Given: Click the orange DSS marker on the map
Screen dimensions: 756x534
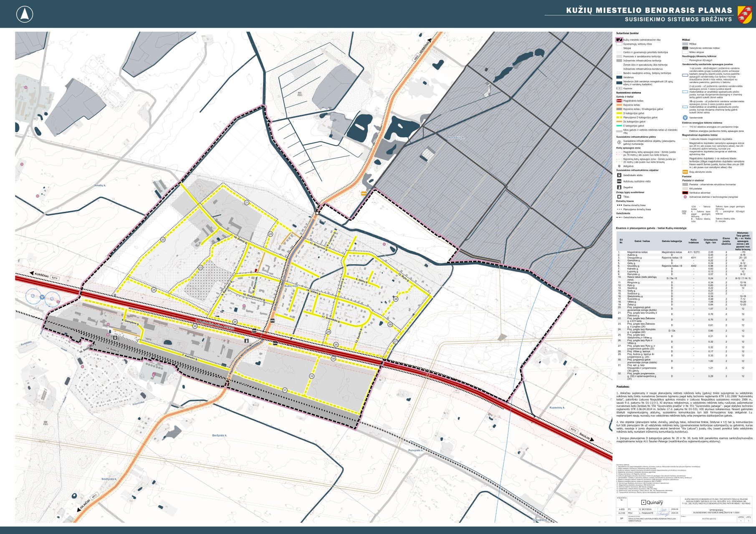Looking at the screenshot, I should (x=364, y=193).
